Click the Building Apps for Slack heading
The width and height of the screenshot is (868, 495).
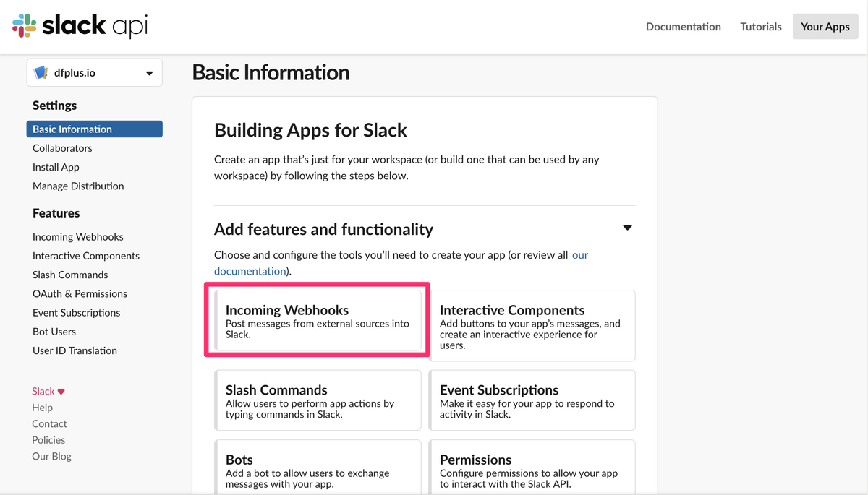point(311,131)
